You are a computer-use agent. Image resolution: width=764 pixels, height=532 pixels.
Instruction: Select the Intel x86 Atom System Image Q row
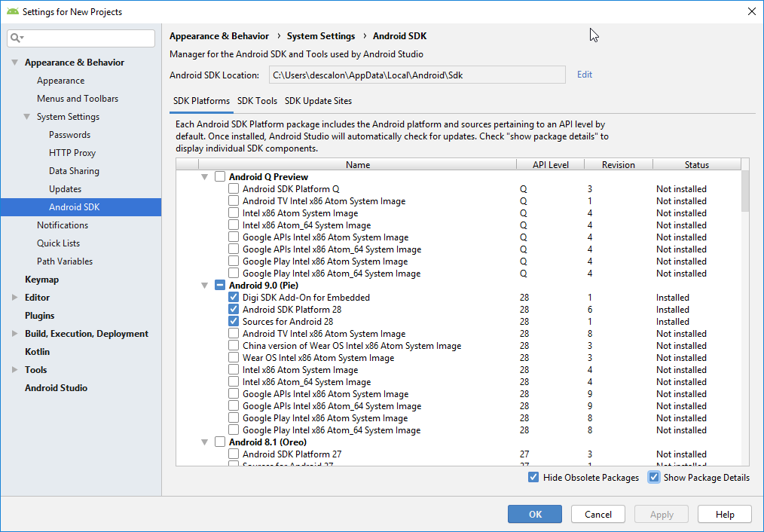(x=459, y=213)
